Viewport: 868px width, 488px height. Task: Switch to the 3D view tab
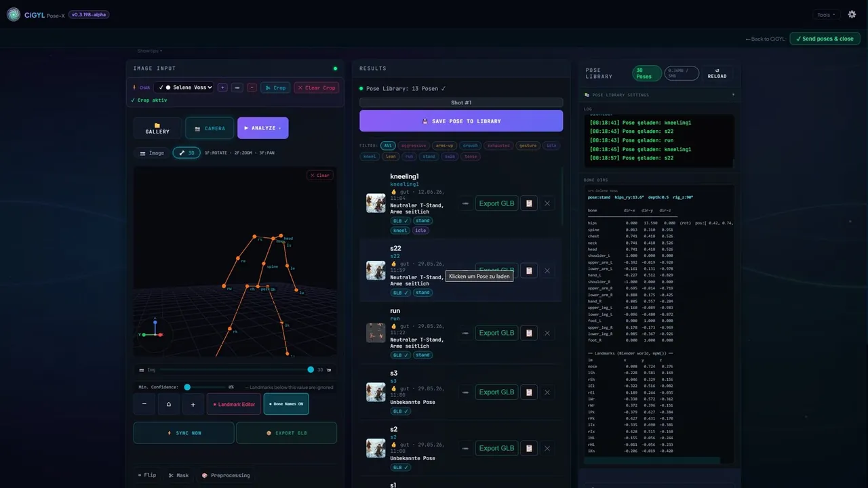point(186,153)
